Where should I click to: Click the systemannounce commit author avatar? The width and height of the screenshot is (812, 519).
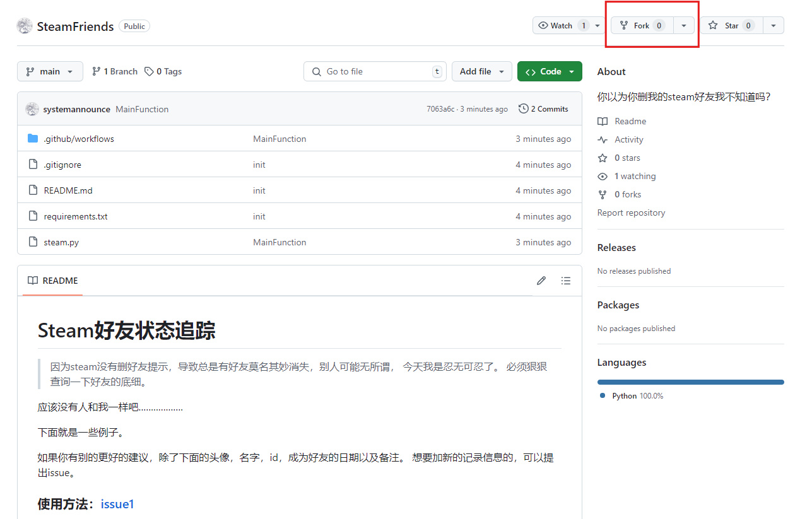(x=32, y=109)
